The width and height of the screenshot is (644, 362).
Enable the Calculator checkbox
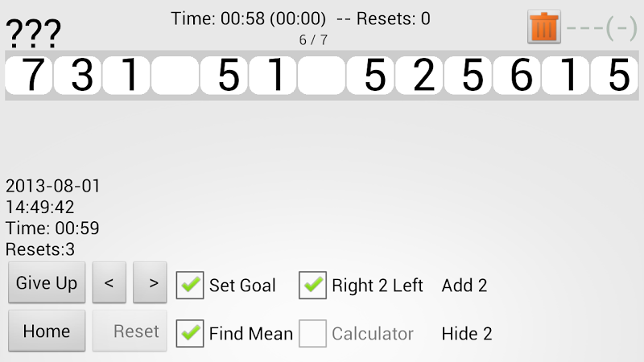click(312, 333)
